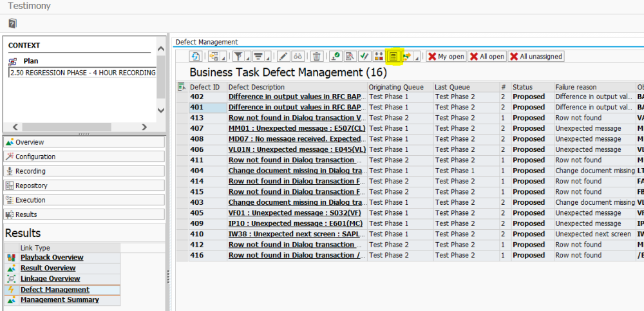Click the Result Overview row icon
The image size is (644, 311).
point(11,268)
